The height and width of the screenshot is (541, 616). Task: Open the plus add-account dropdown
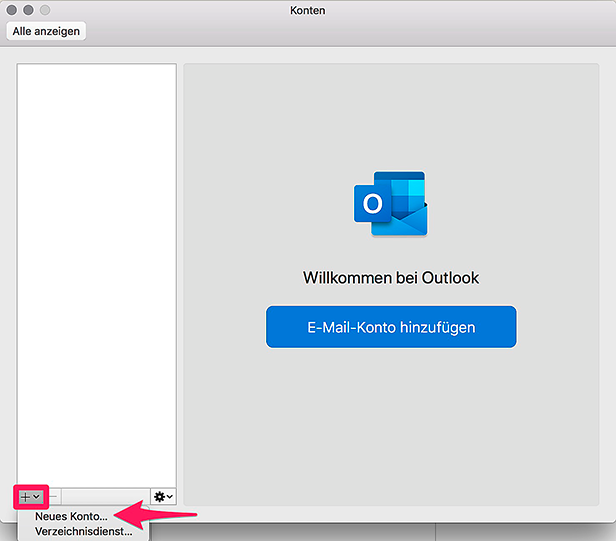(31, 497)
